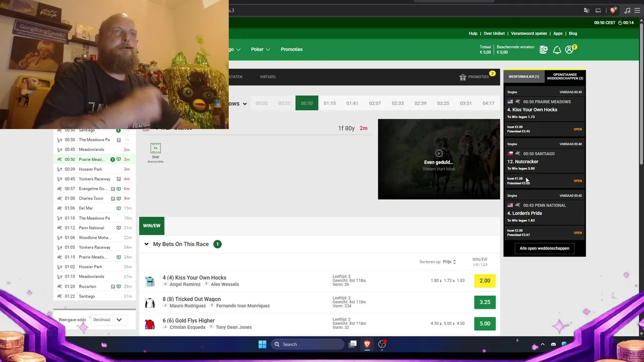The height and width of the screenshot is (362, 644).
Task: Click the Kiss Your Own Hocks jockey silks
Action: 149,281
